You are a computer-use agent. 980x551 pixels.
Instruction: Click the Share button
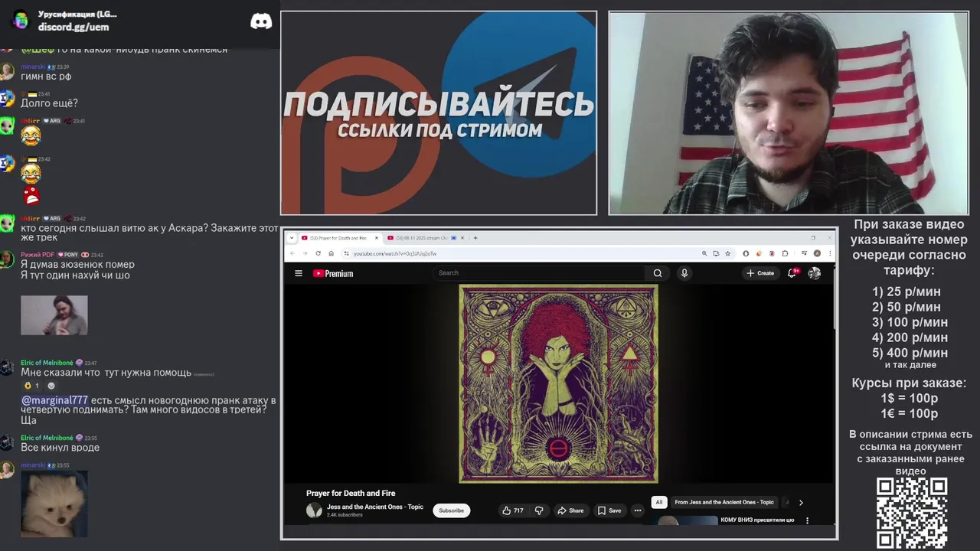coord(570,510)
